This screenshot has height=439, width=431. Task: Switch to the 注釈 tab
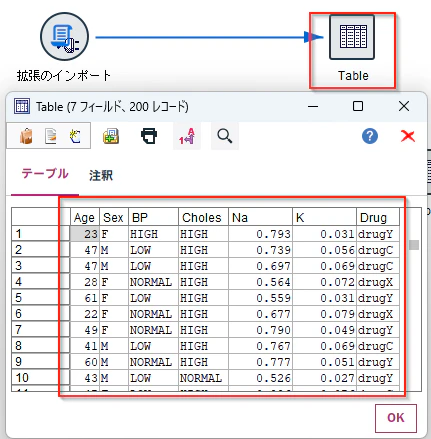click(x=101, y=175)
